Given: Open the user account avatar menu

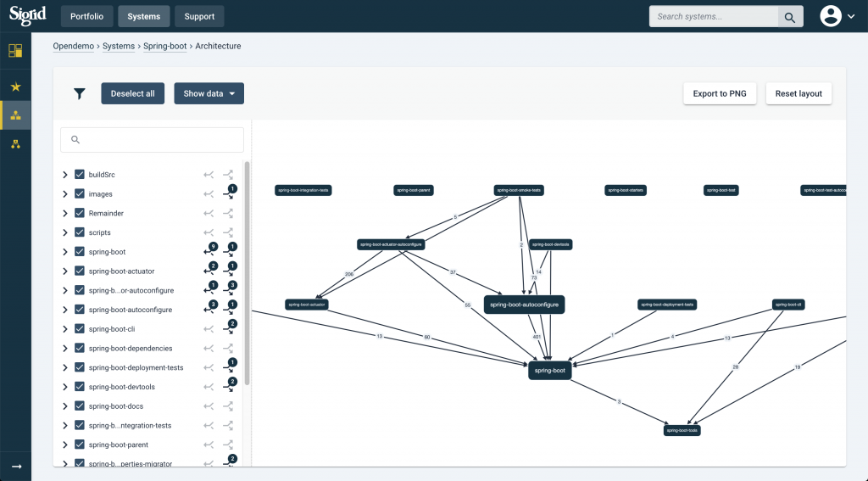Looking at the screenshot, I should (x=837, y=16).
